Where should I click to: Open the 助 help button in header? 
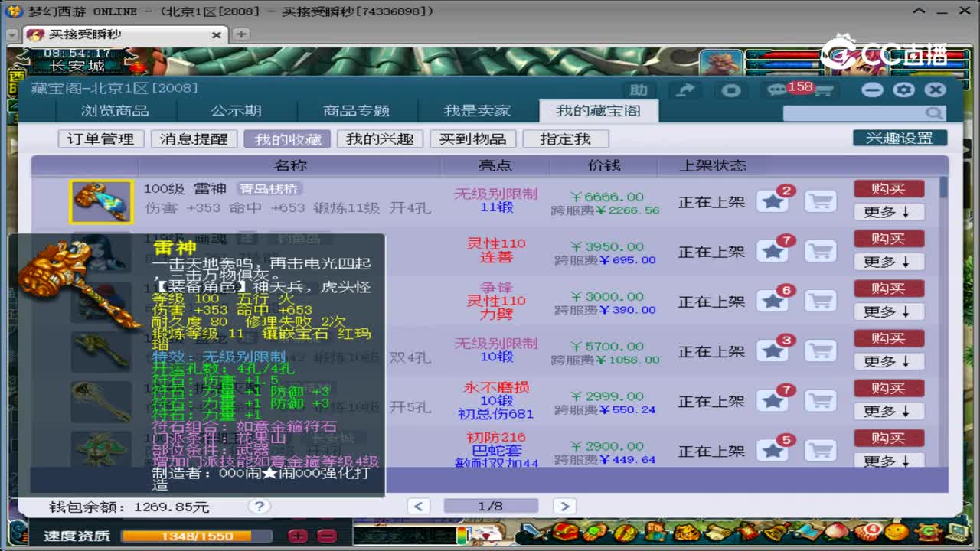pos(639,90)
